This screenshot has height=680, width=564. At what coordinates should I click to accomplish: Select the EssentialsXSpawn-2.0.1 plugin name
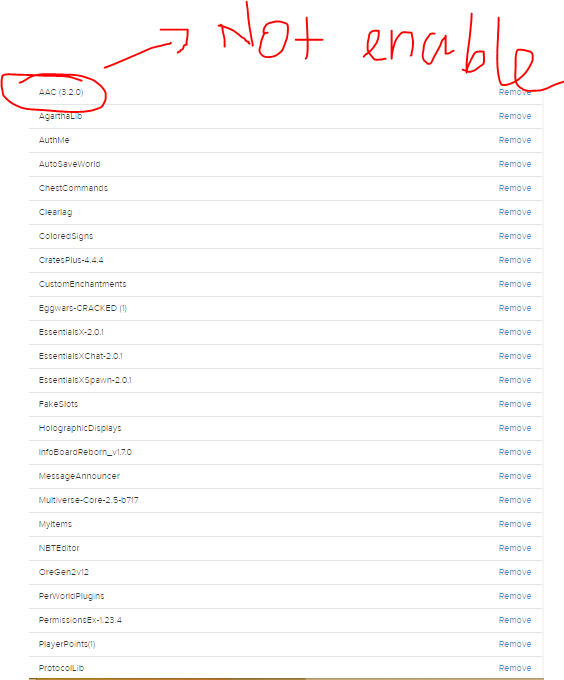click(85, 380)
